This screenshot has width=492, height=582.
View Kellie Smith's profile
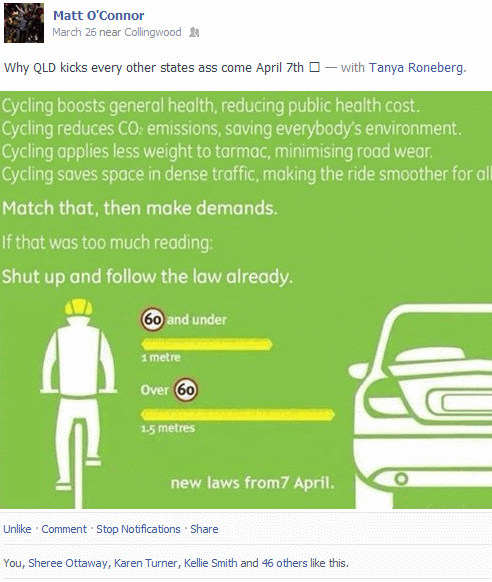click(x=210, y=563)
